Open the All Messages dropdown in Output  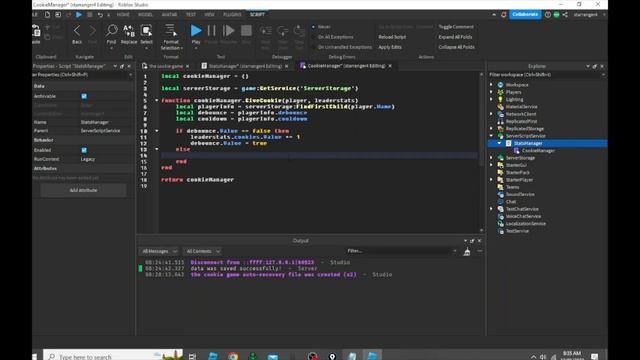[x=159, y=251]
